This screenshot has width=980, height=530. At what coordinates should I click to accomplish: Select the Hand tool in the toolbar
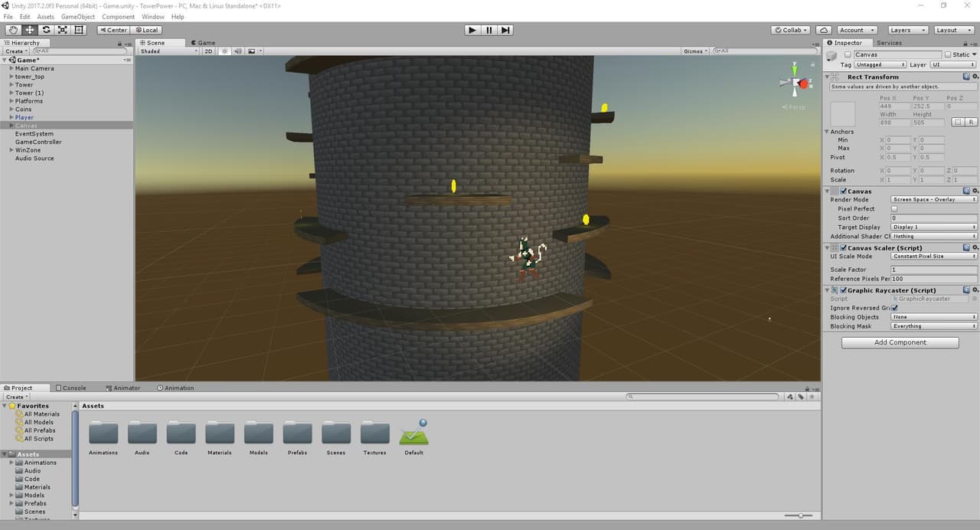click(13, 30)
